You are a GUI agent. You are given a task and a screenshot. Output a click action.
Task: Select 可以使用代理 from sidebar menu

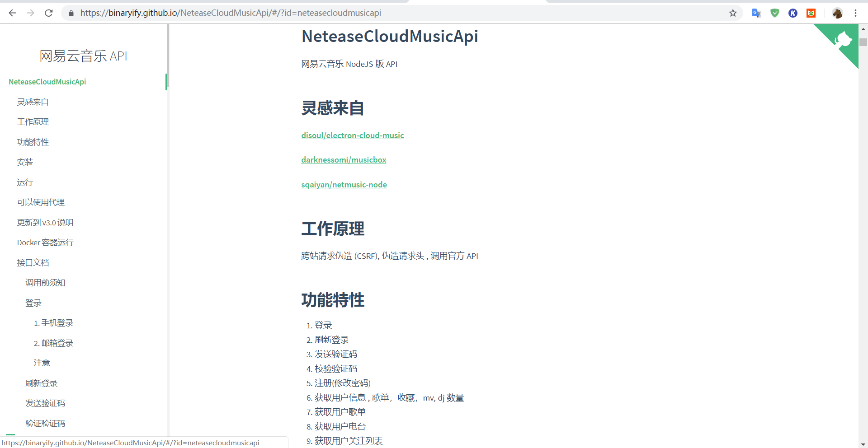click(x=41, y=202)
